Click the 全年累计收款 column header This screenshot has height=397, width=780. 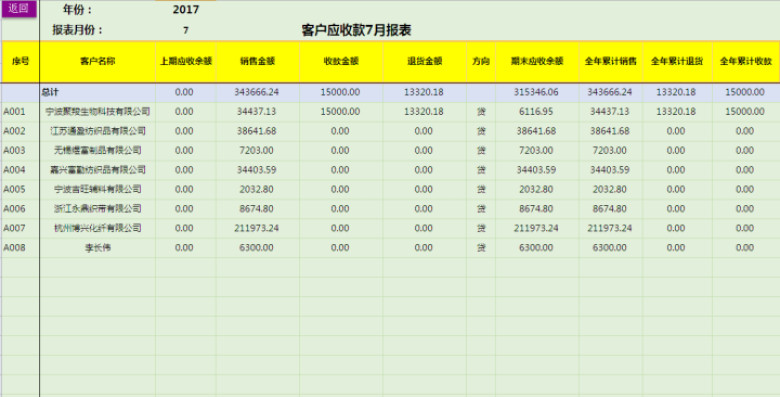[x=746, y=62]
